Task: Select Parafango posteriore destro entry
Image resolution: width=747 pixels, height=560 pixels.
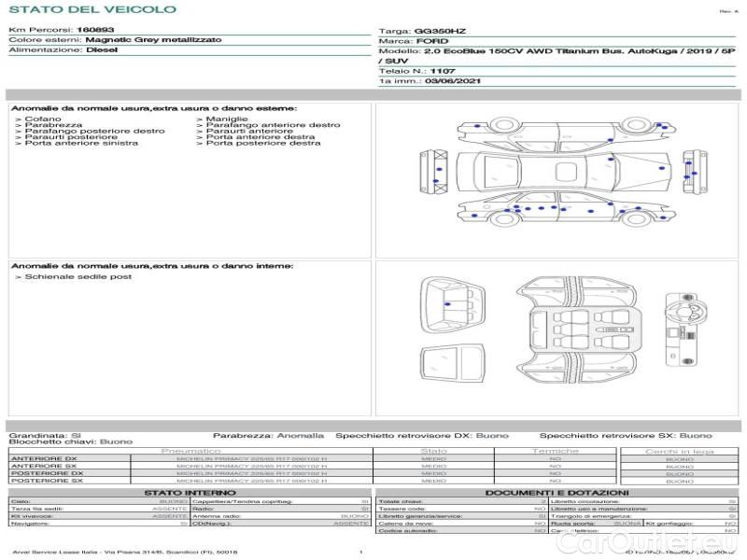Action: [x=95, y=131]
